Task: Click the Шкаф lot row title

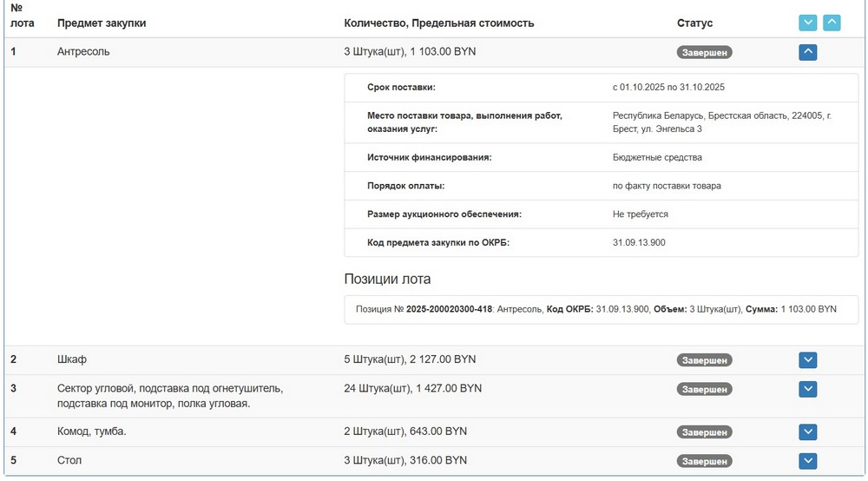Action: (72, 359)
